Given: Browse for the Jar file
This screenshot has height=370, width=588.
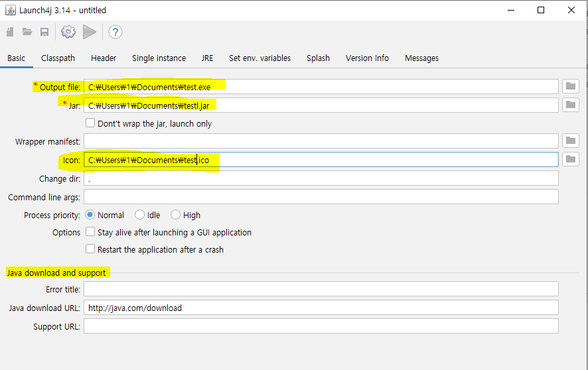Looking at the screenshot, I should 571,105.
